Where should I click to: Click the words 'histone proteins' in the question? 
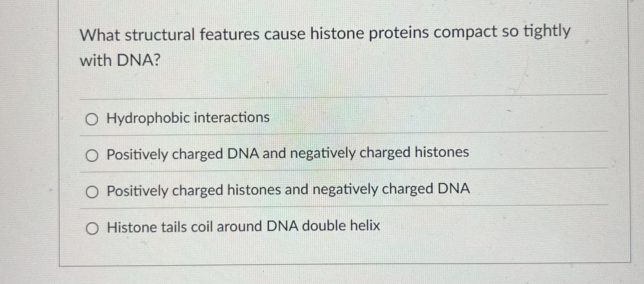click(x=372, y=33)
